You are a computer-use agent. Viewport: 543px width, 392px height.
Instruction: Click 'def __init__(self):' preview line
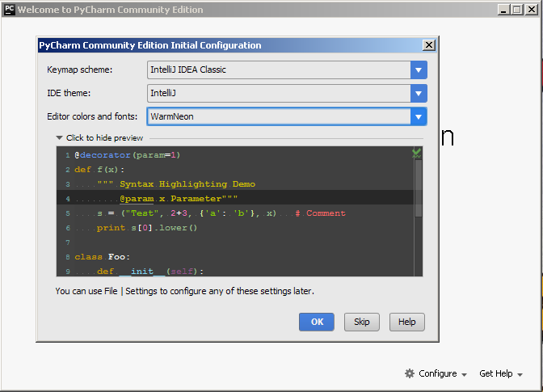150,272
